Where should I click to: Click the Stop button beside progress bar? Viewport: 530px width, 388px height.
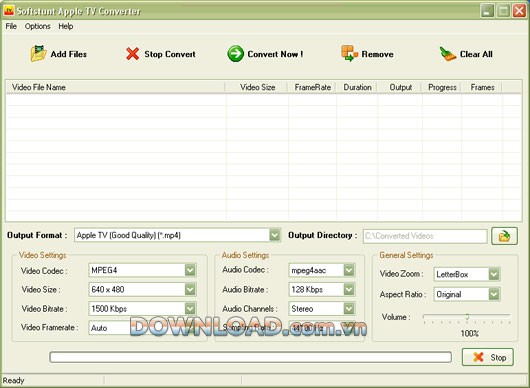(488, 357)
